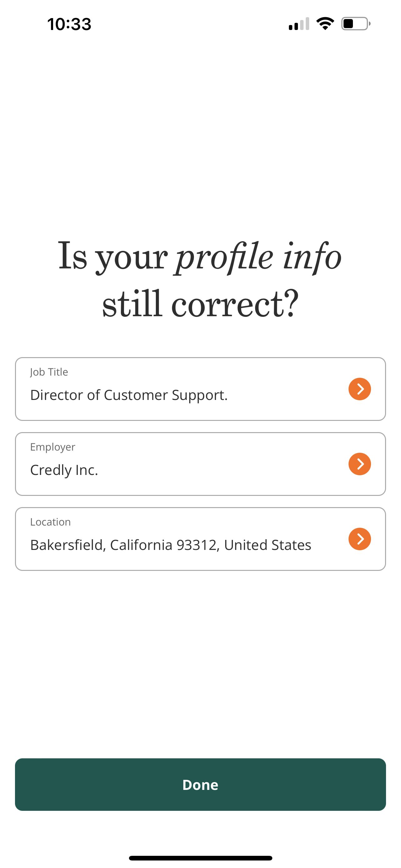
Task: Tap the battery indicator icon
Action: click(355, 23)
